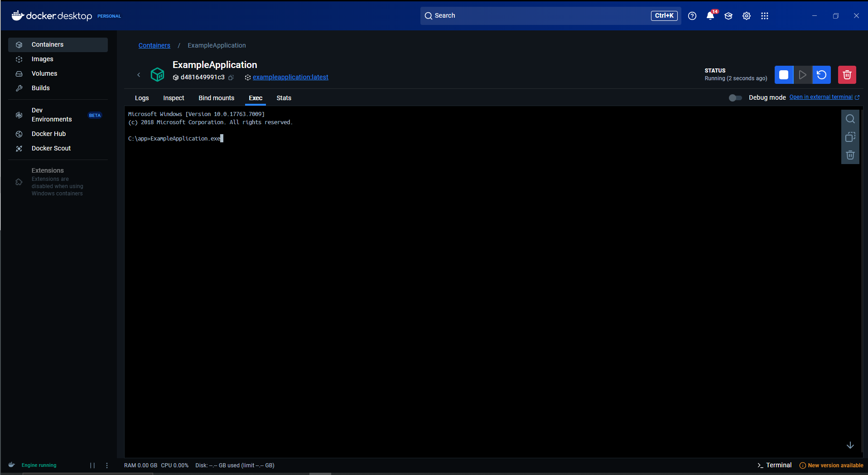Image resolution: width=868 pixels, height=475 pixels.
Task: Open Docker Hub from sidebar
Action: tap(58, 134)
